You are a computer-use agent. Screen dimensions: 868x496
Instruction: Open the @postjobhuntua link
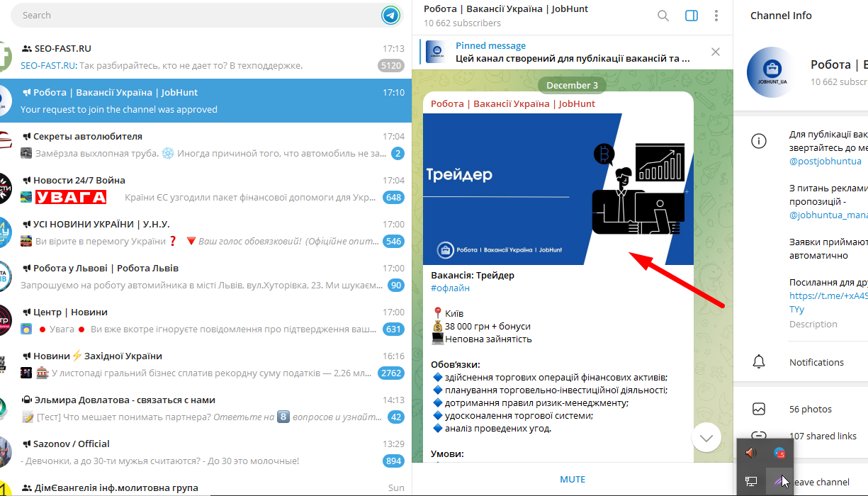[825, 162]
